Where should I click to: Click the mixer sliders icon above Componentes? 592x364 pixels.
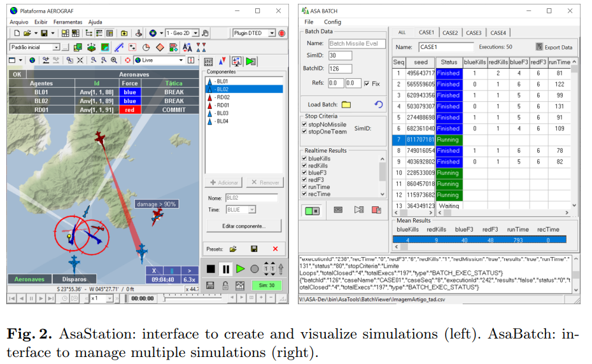[x=208, y=62]
